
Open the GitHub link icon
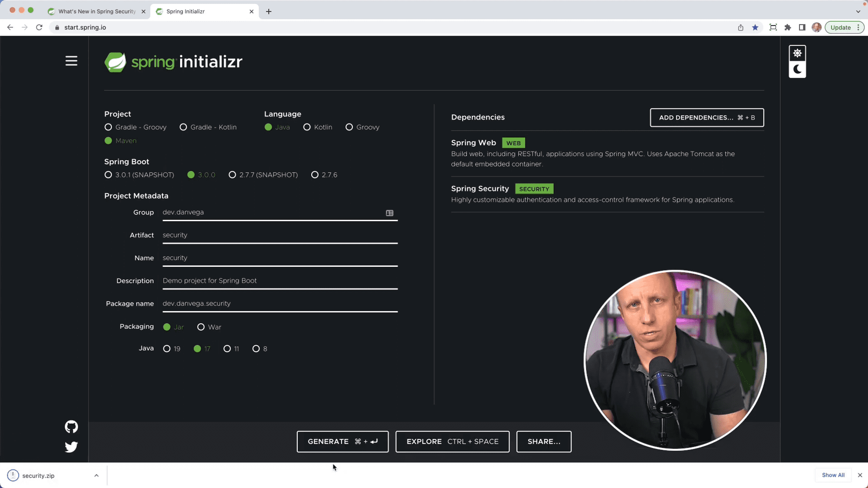[71, 427]
